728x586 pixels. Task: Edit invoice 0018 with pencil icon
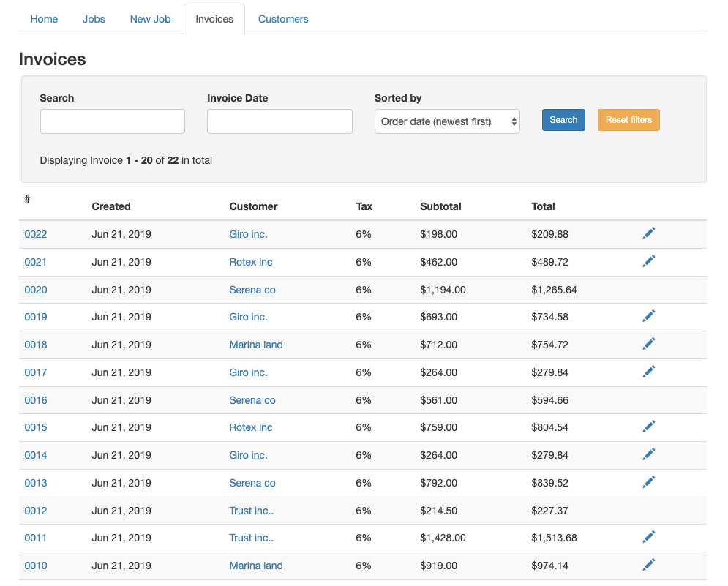pos(648,344)
